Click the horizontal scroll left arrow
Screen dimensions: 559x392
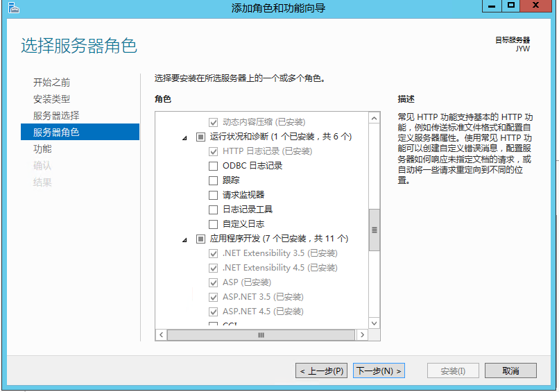161,334
